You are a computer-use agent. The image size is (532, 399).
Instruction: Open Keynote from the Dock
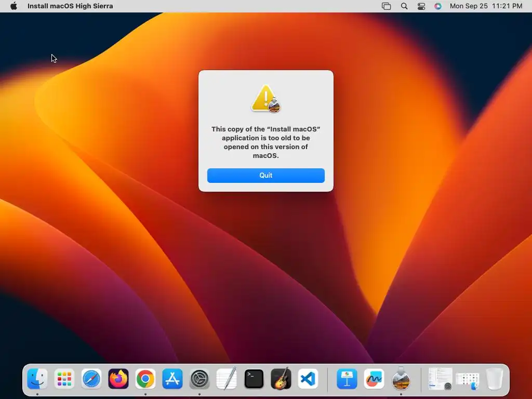[347, 379]
